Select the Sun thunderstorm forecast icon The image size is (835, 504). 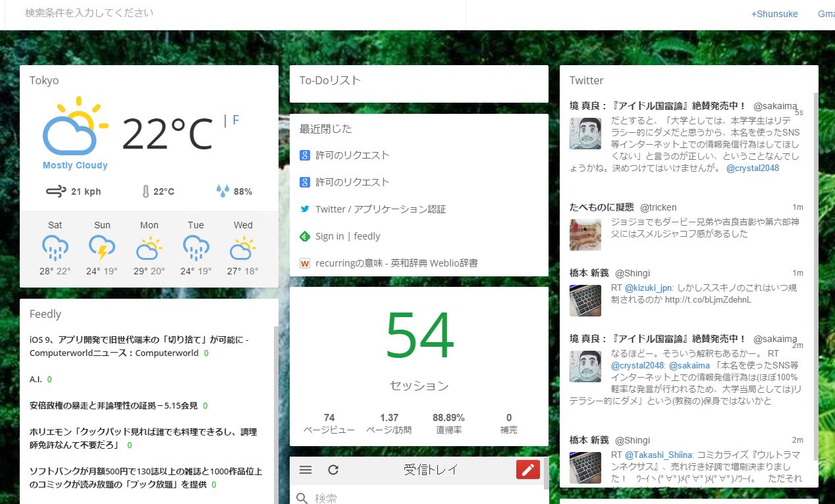[102, 249]
